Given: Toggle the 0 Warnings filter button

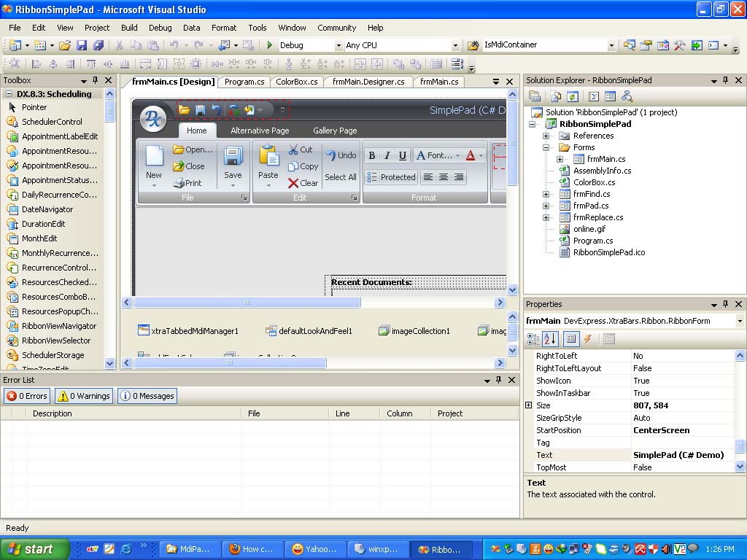Looking at the screenshot, I should point(84,396).
